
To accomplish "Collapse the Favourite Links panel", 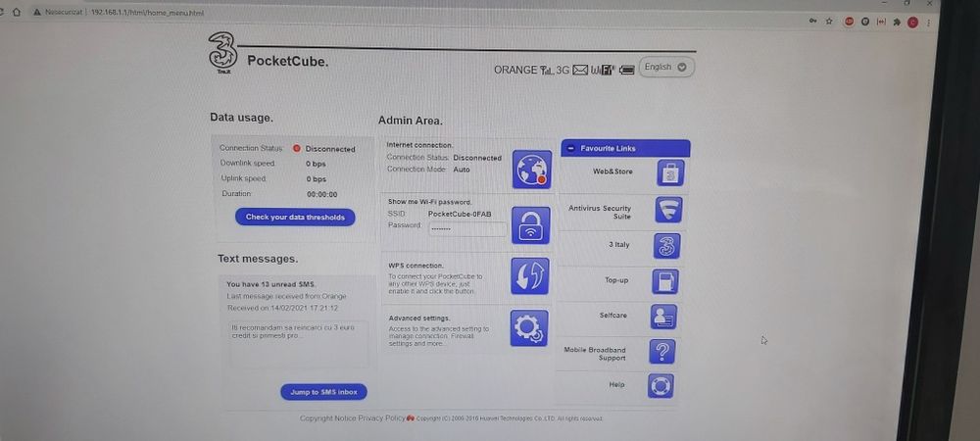I will [x=570, y=149].
